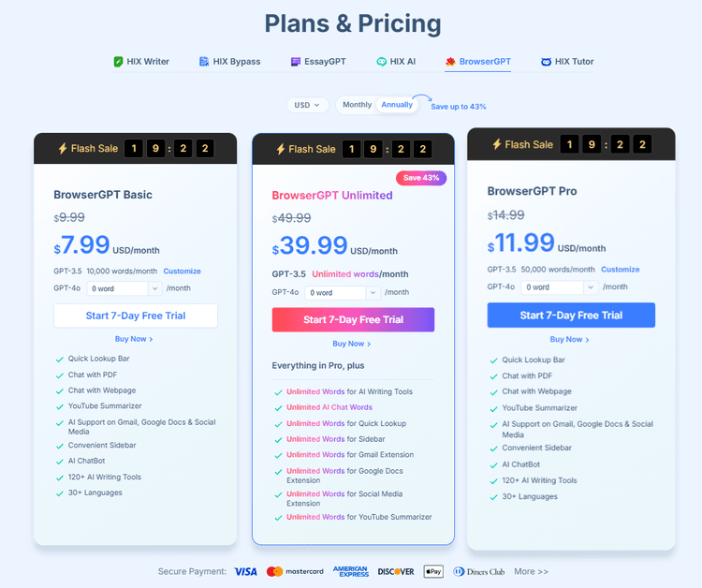Click the HIX Tutor icon
The width and height of the screenshot is (702, 588).
(x=547, y=62)
